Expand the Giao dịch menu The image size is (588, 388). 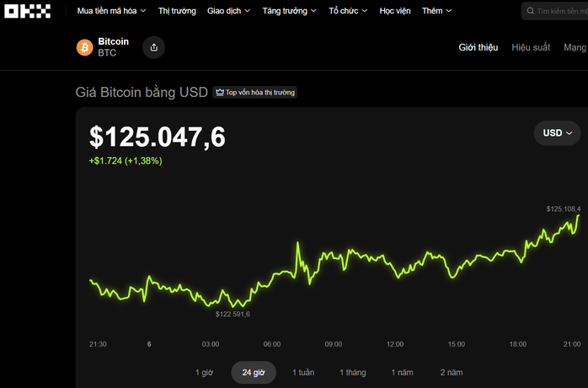[229, 11]
